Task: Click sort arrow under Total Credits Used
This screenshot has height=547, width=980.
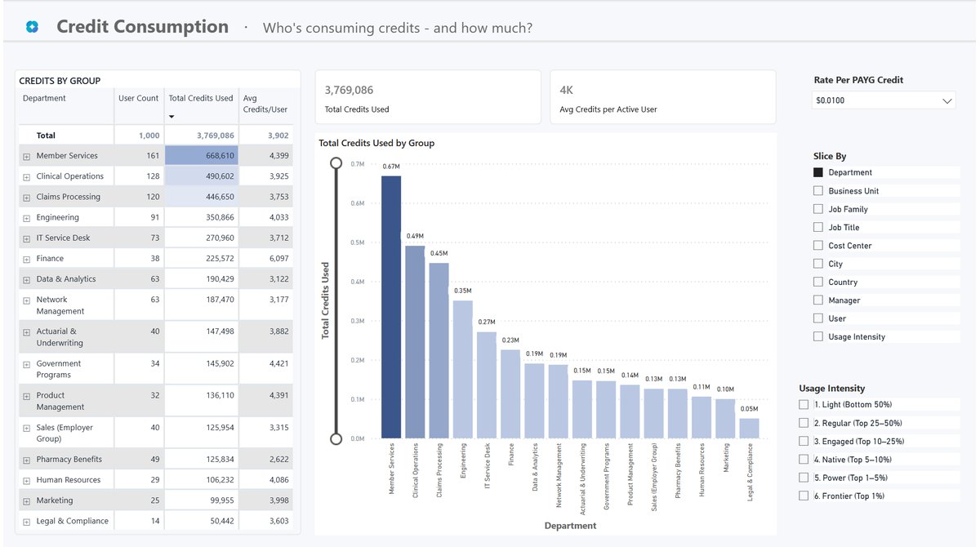Action: tap(172, 117)
